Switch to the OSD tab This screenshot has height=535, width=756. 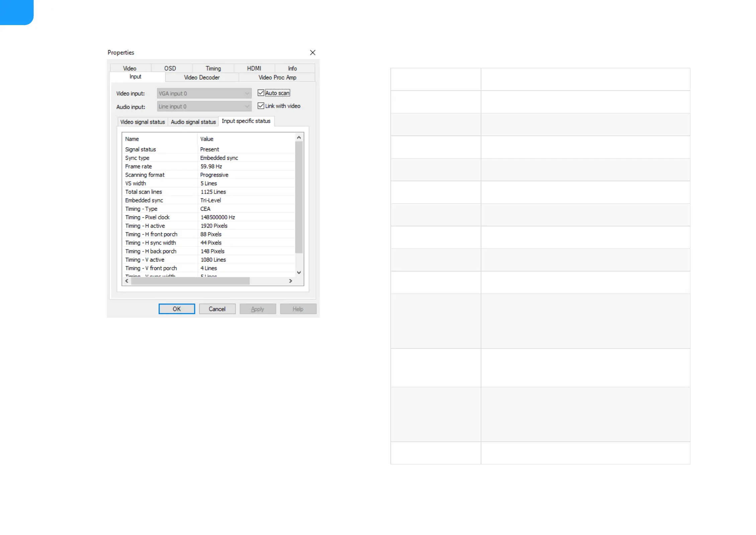170,68
